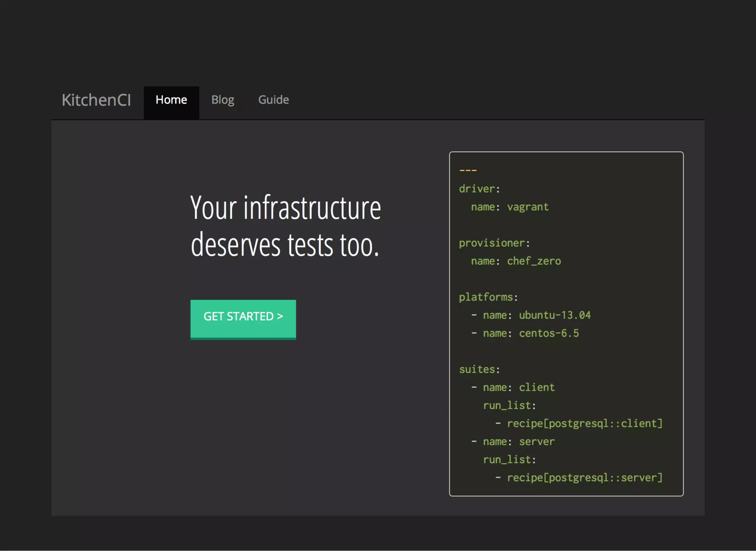The image size is (756, 551).
Task: Click 'recipe[postgresql::client]' line
Action: click(584, 424)
